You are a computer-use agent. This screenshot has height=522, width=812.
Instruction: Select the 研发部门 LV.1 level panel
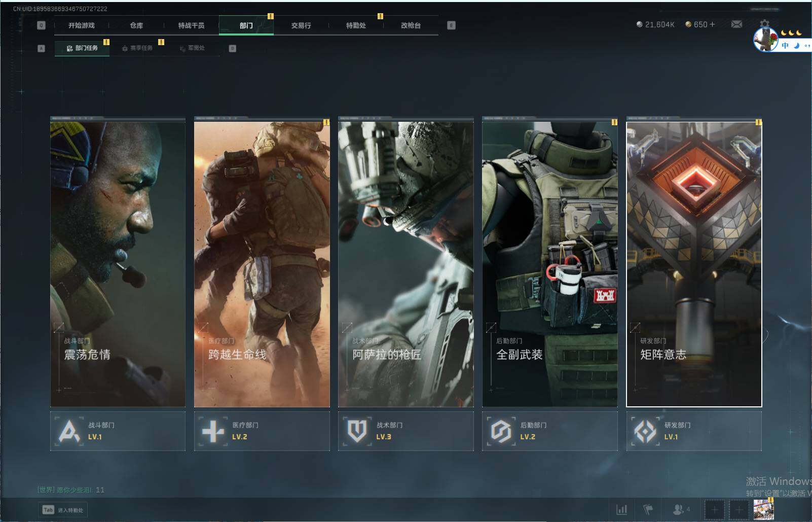(x=694, y=431)
